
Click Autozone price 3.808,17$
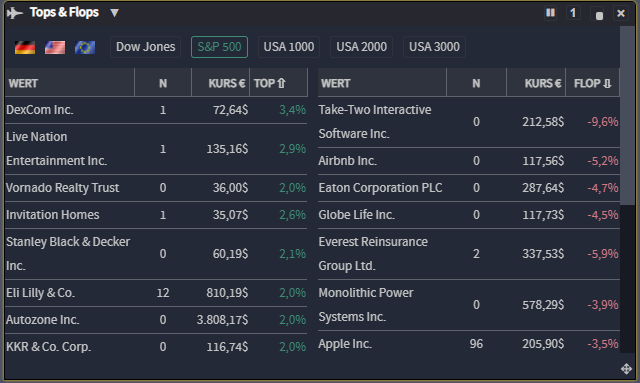point(222,320)
